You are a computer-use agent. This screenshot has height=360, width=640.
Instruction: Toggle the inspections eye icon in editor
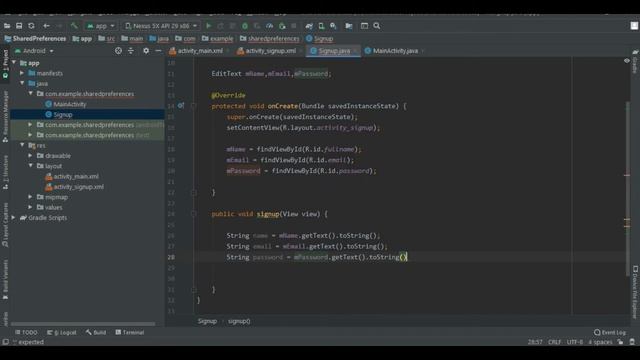[627, 61]
